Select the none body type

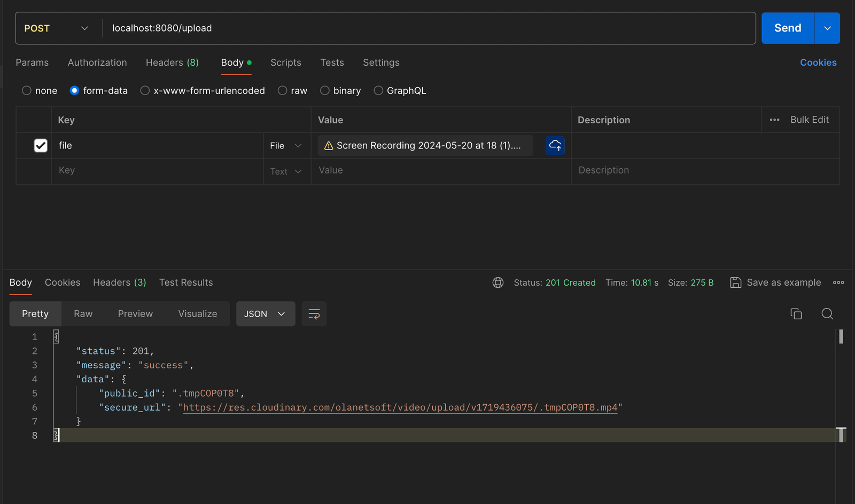pyautogui.click(x=27, y=91)
